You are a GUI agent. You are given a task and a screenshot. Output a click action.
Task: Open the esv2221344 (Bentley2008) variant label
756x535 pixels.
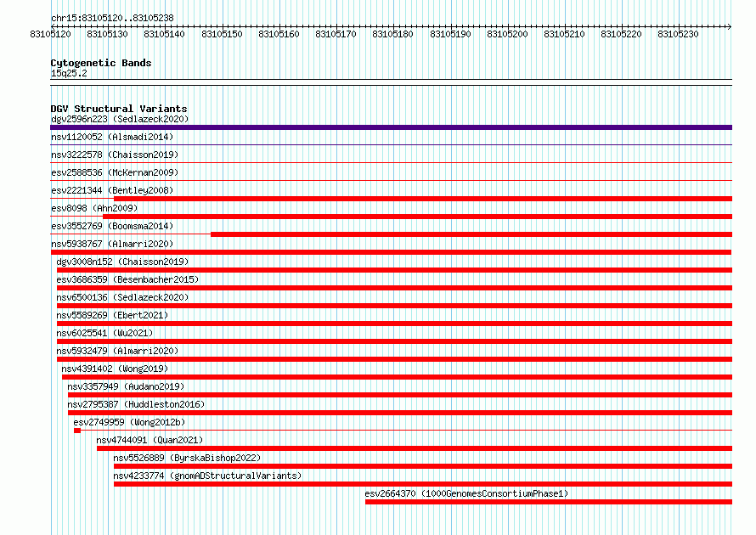click(x=112, y=190)
